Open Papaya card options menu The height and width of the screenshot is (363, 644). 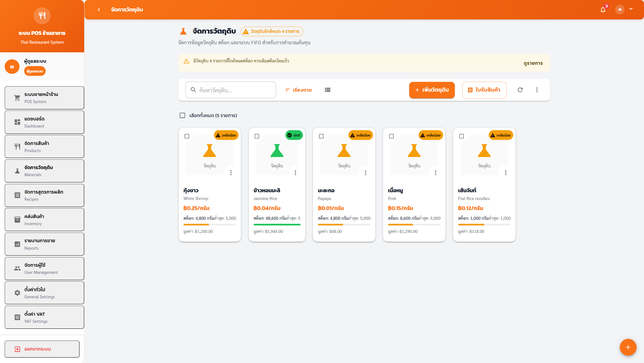pyautogui.click(x=365, y=173)
